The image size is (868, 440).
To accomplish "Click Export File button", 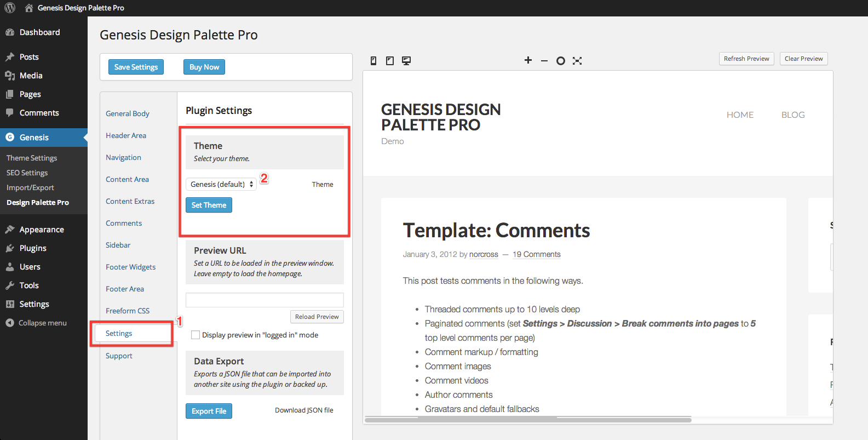I will 209,411.
